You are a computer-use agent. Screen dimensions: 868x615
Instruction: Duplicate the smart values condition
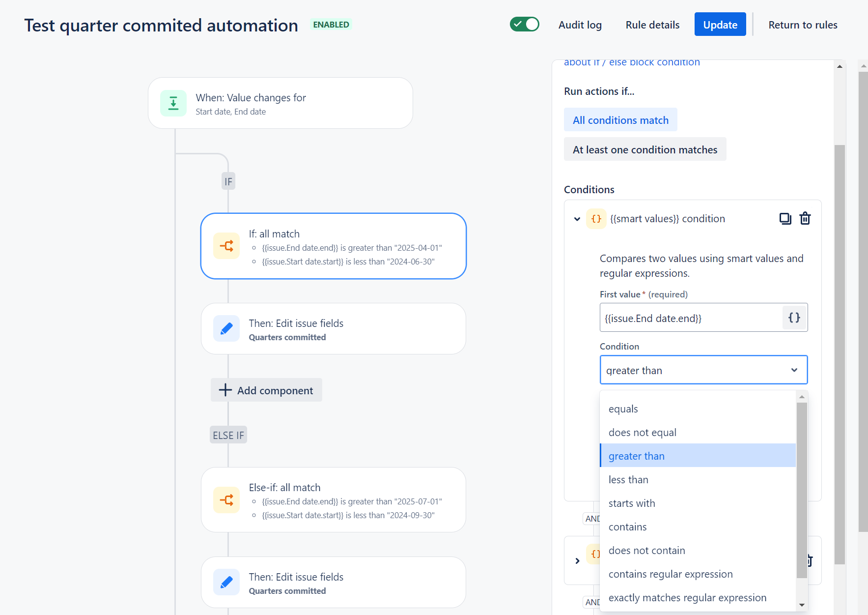785,218
